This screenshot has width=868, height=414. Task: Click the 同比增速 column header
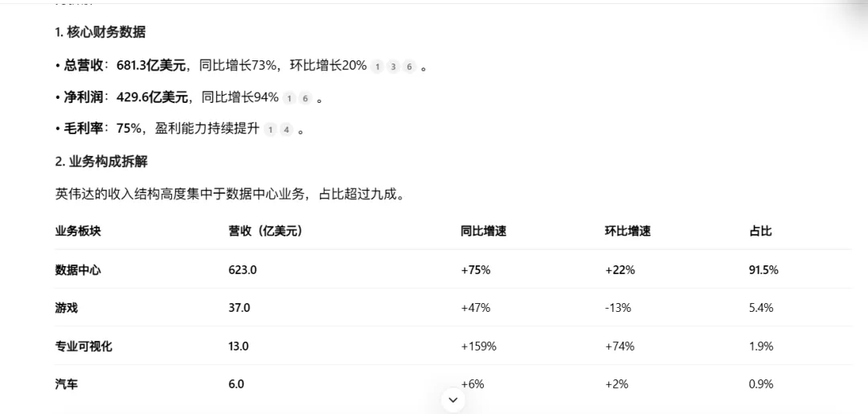click(484, 232)
